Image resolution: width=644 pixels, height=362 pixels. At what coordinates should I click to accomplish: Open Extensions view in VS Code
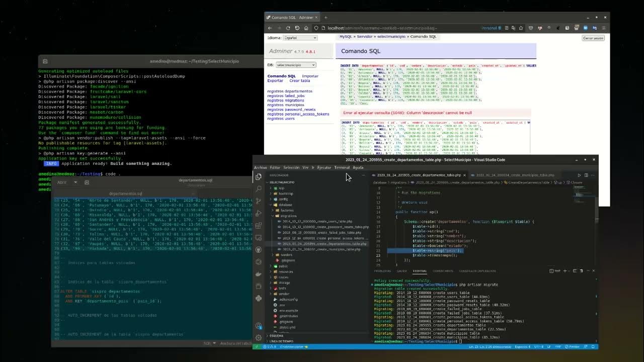[x=258, y=225]
